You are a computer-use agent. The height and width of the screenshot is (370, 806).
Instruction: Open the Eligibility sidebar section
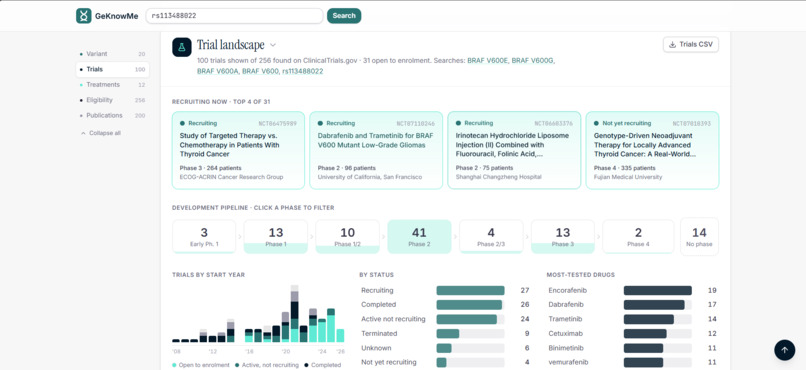click(113, 100)
